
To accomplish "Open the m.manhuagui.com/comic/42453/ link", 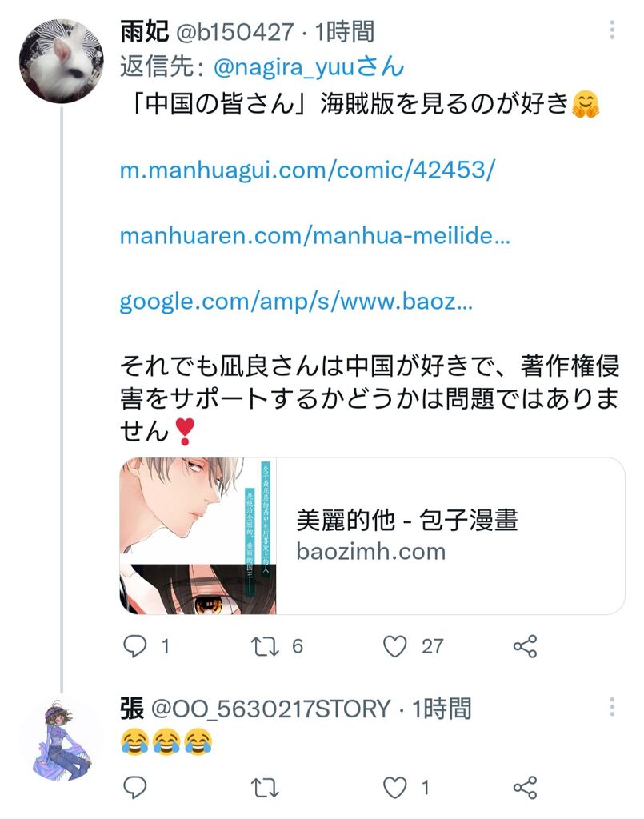I will (x=307, y=170).
